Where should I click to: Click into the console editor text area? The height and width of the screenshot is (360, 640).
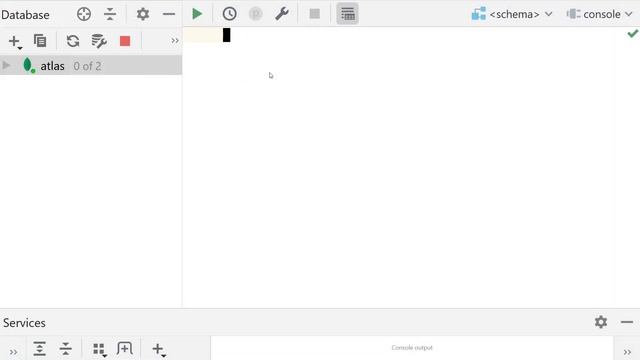pyautogui.click(x=411, y=167)
